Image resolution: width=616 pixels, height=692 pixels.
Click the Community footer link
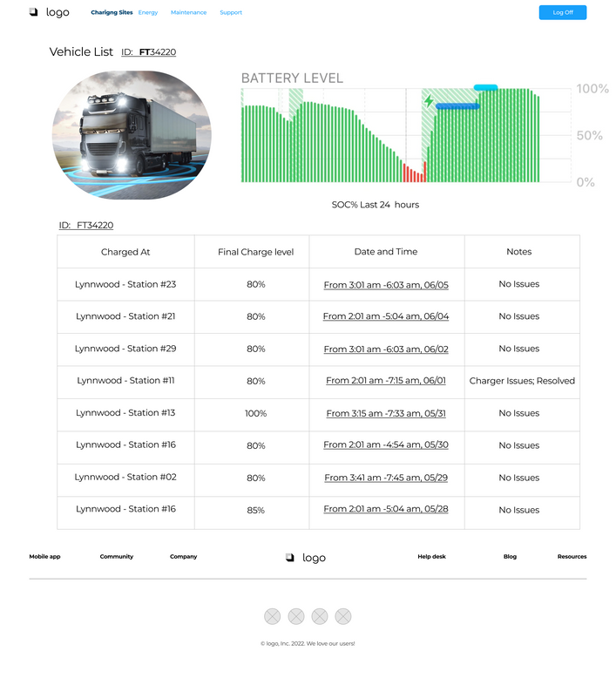117,557
